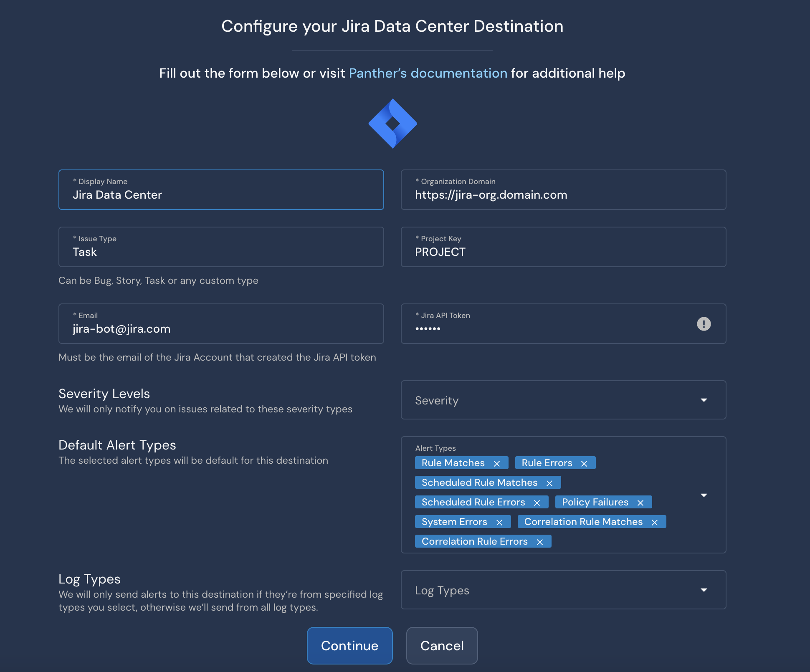The image size is (810, 672).
Task: Remove the Correlation Rule Errors alert type
Action: [540, 541]
